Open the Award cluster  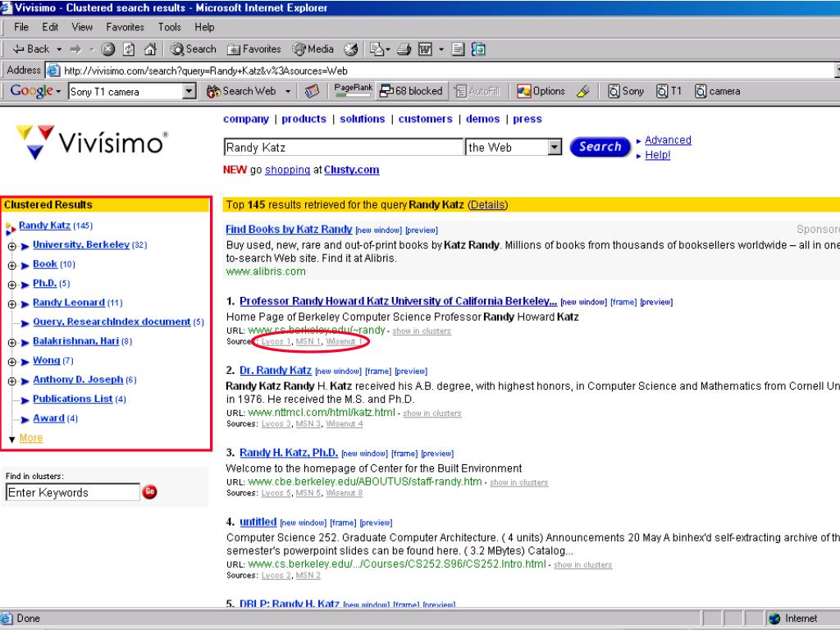tap(48, 418)
